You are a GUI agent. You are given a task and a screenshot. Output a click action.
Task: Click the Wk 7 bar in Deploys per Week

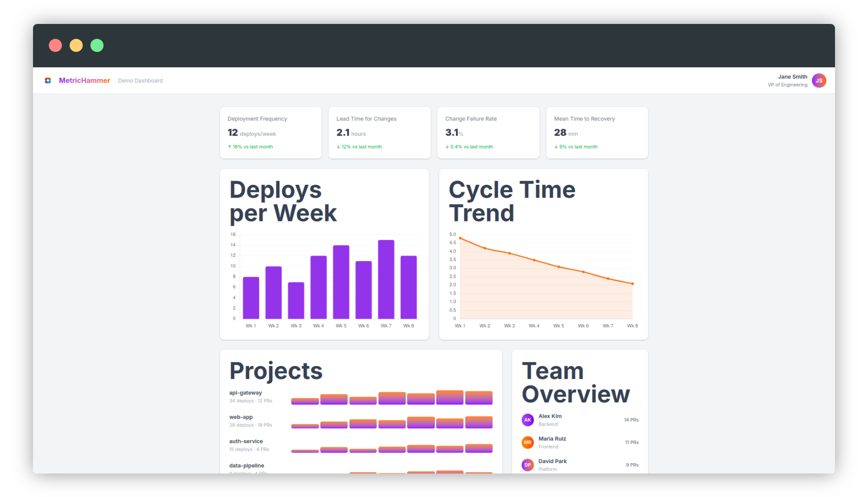point(386,279)
